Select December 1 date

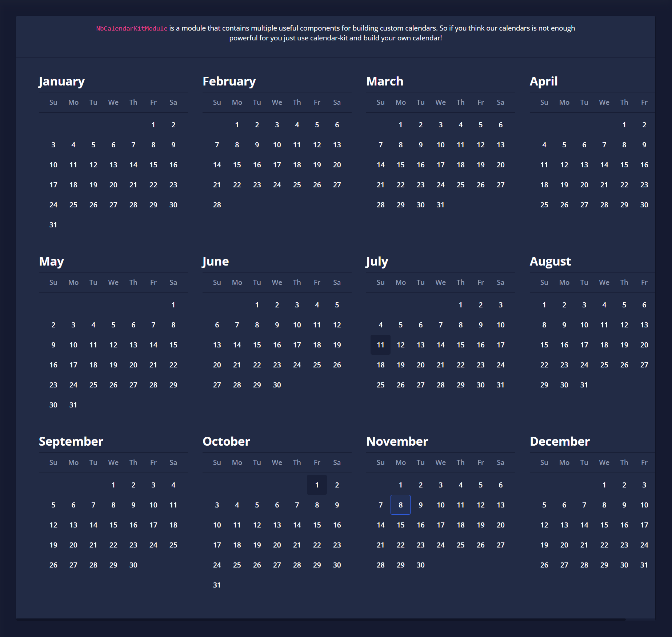point(604,485)
